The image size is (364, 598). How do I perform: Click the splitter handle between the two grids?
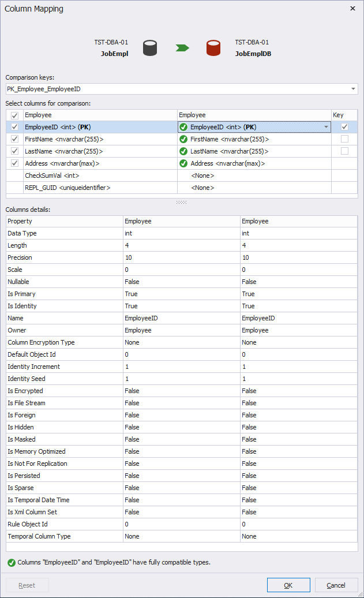pos(182,201)
